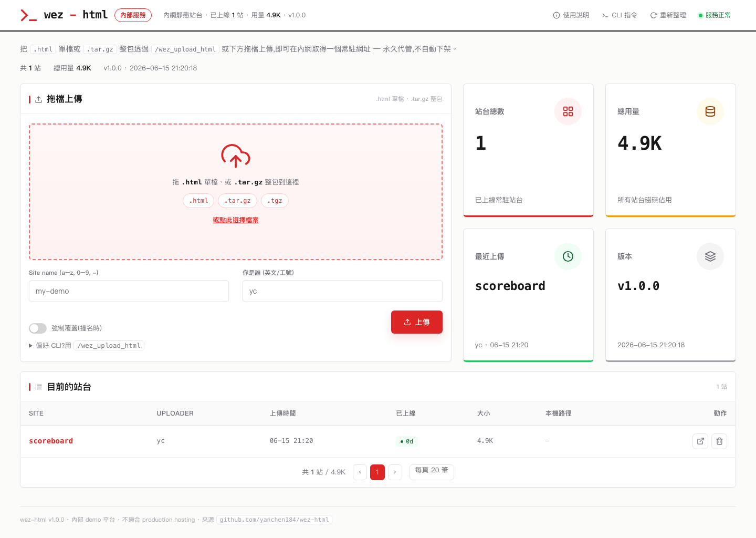Open github.com/yanchen184/wez-html source link
Image resolution: width=756 pixels, height=538 pixels.
(275, 520)
